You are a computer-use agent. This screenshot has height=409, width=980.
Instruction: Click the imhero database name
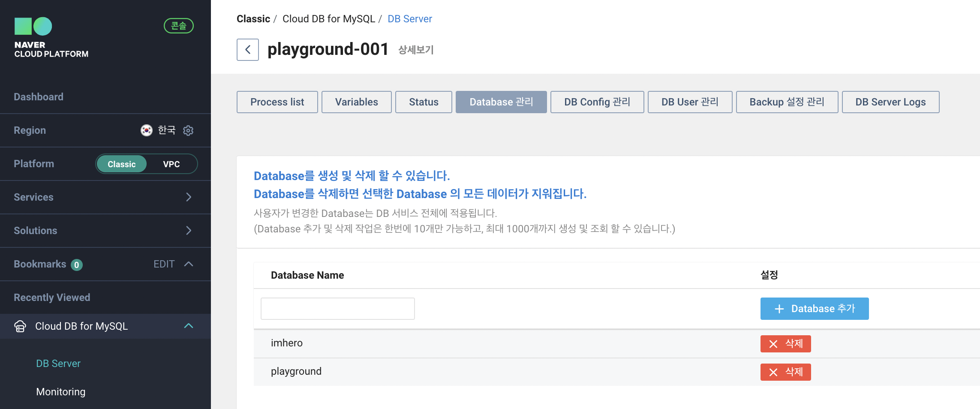[x=287, y=343]
